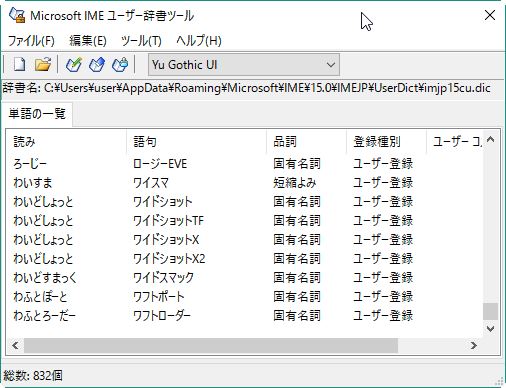Click the reading わふとろーだー
506x388 pixels.
pyautogui.click(x=44, y=316)
